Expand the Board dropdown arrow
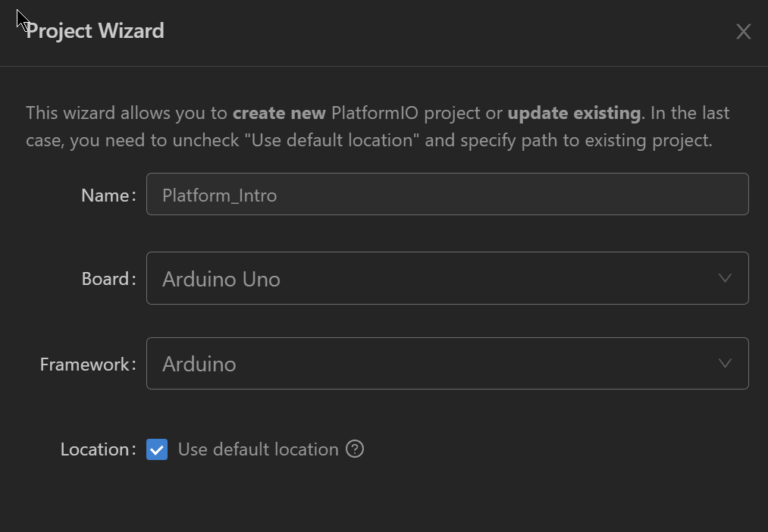The image size is (768, 532). (x=725, y=278)
